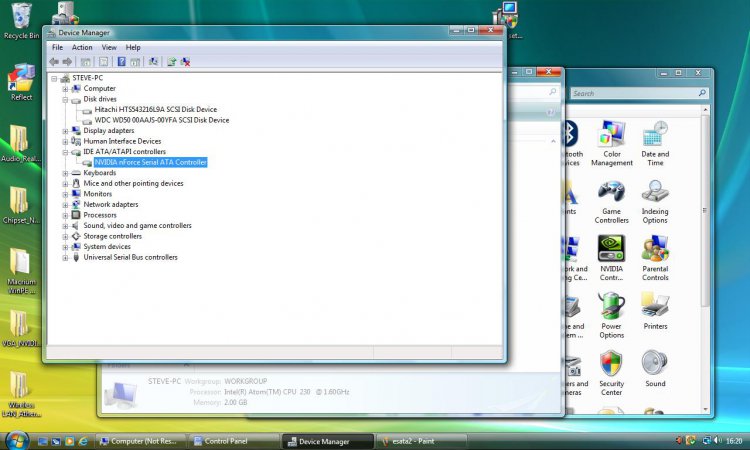This screenshot has height=450, width=750.
Task: Select NVIDIA nForce Serial ATA Controller
Action: [151, 162]
